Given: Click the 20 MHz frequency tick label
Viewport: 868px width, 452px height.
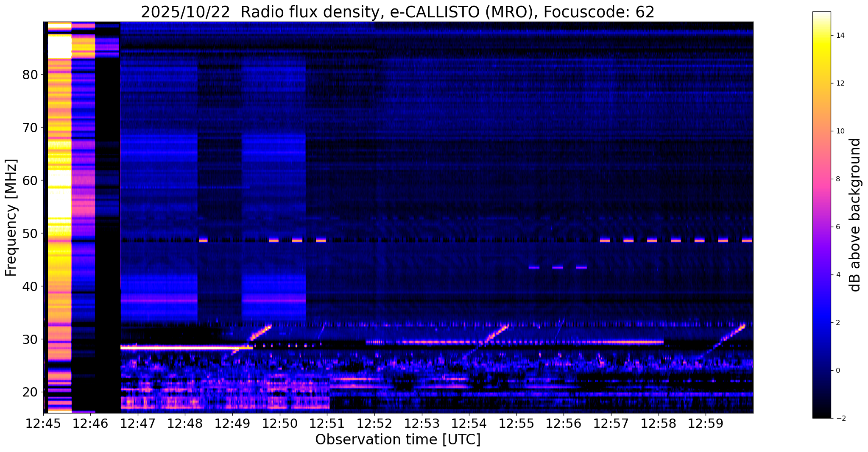Looking at the screenshot, I should pyautogui.click(x=30, y=392).
